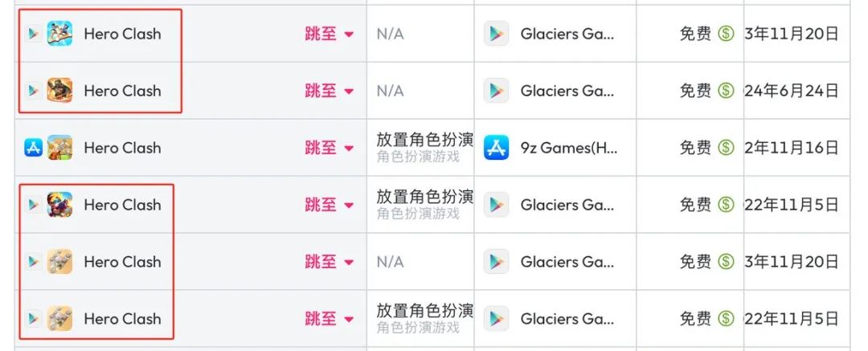Click the Google Play publisher icon in the first row
The height and width of the screenshot is (351, 868).
(x=496, y=34)
